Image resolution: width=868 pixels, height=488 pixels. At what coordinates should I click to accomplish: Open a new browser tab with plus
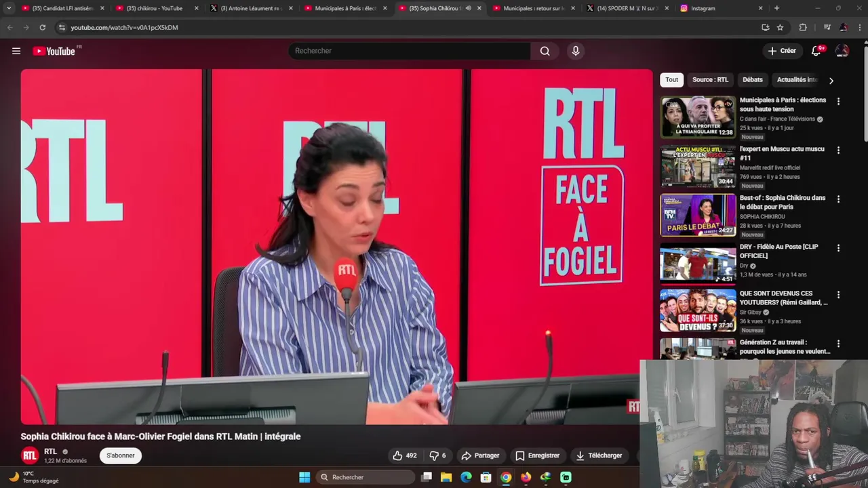[776, 8]
